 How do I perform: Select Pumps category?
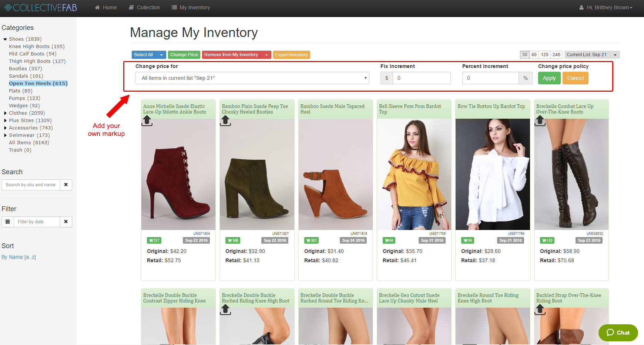pyautogui.click(x=24, y=98)
